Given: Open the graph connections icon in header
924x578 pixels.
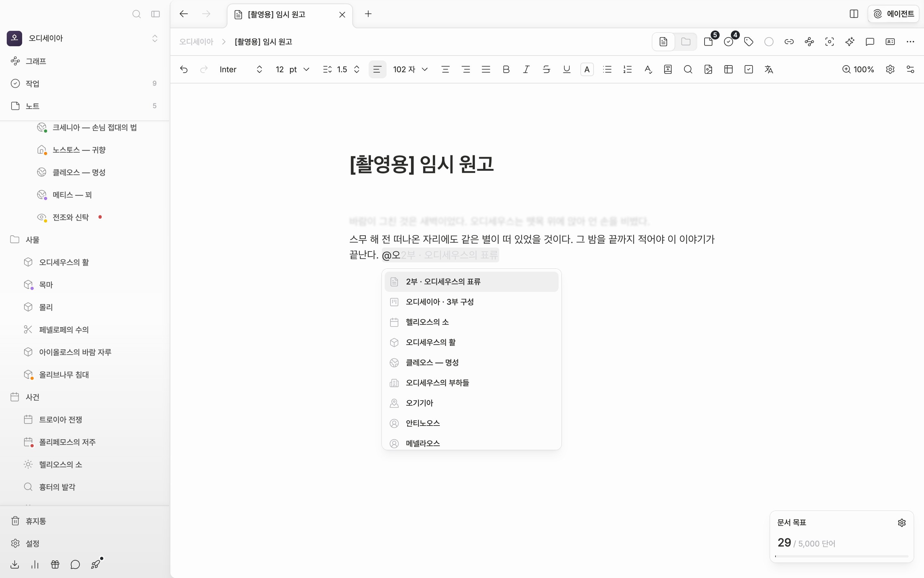Looking at the screenshot, I should coord(809,42).
